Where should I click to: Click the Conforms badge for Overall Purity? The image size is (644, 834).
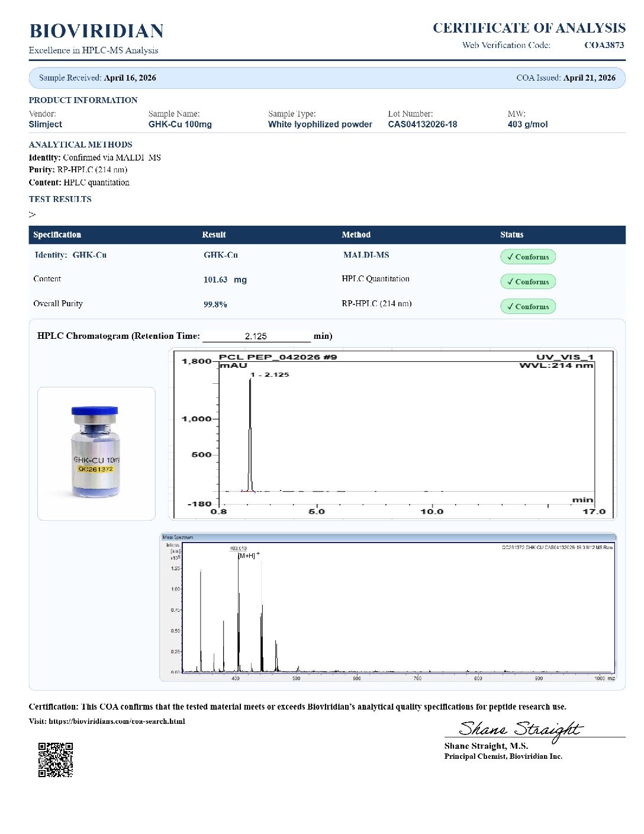point(528,306)
